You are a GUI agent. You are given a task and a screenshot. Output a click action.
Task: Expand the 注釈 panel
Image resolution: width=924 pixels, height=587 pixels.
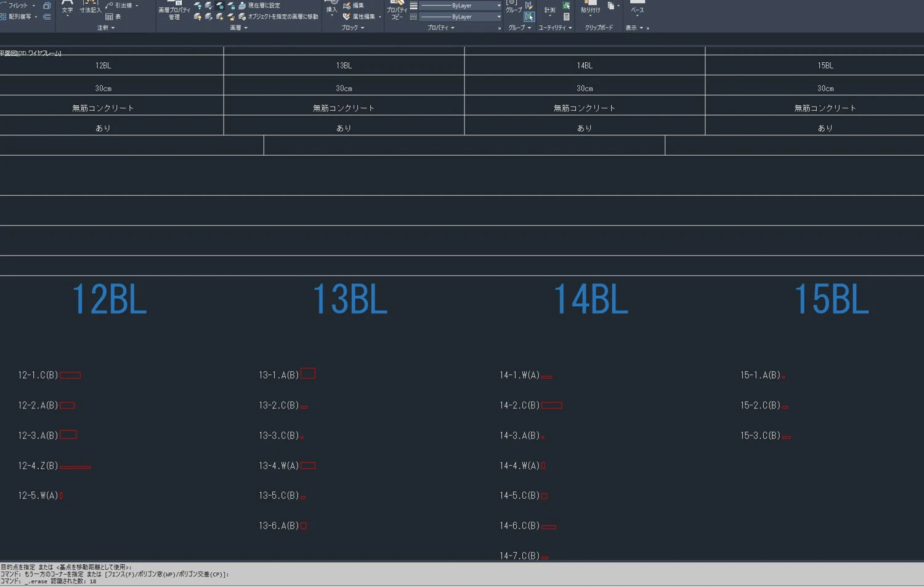[x=106, y=28]
